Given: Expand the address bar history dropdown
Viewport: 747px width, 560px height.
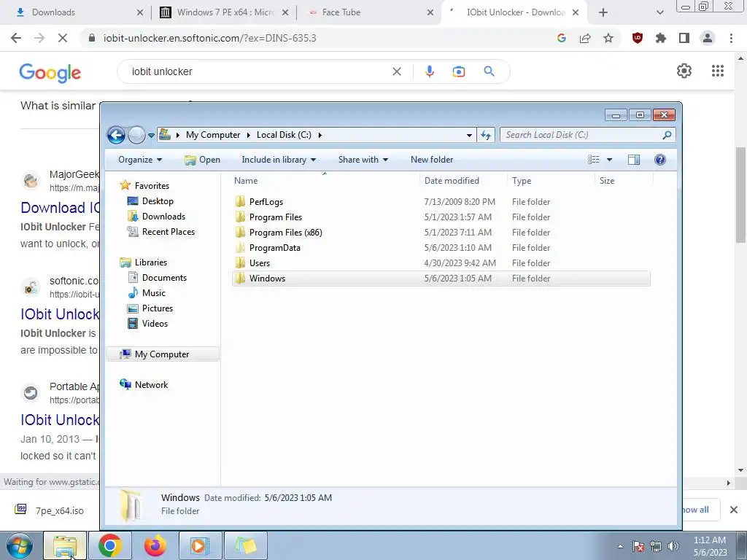Looking at the screenshot, I should click(469, 135).
